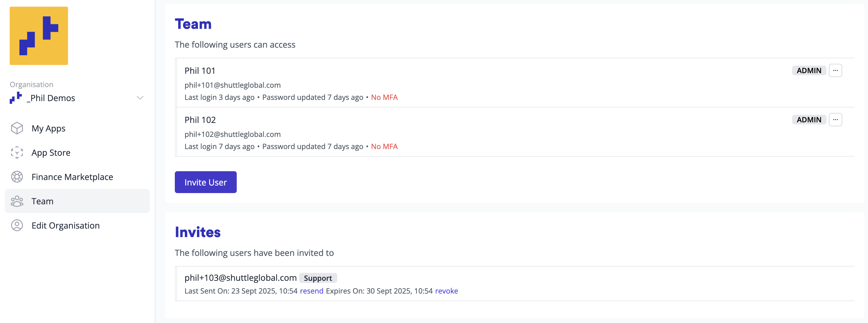Click the small logo beside _Phil Demos

[x=16, y=98]
